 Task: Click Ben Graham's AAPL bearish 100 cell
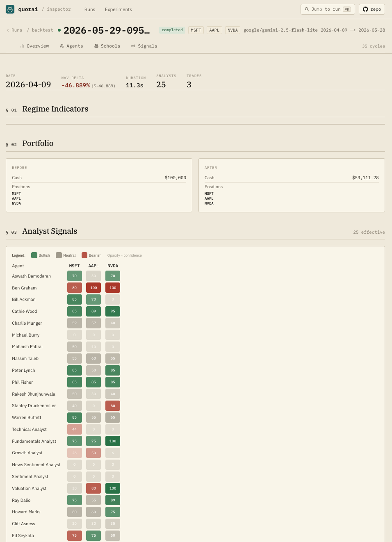tap(93, 288)
